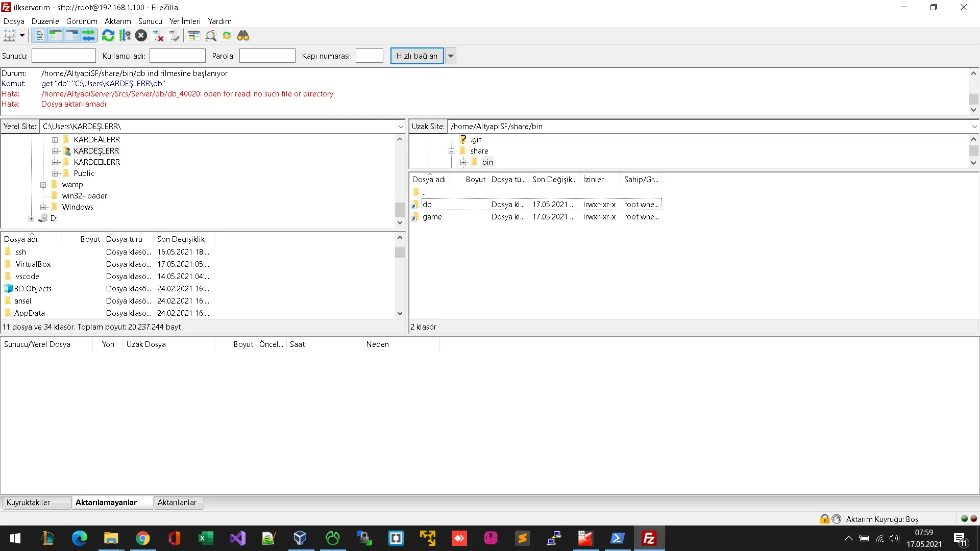Click process queue toolbar icon
Screen dimensions: 980x551
(x=125, y=36)
